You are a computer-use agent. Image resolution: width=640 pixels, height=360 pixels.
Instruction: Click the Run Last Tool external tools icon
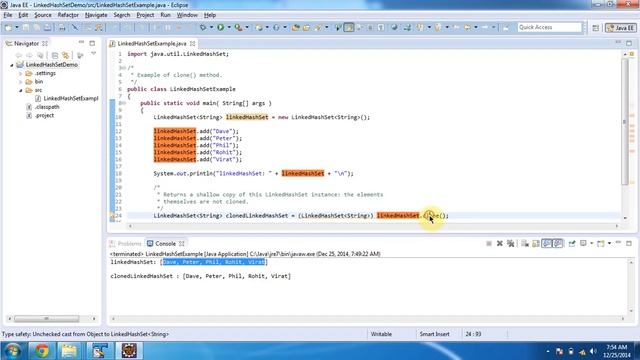(238, 27)
